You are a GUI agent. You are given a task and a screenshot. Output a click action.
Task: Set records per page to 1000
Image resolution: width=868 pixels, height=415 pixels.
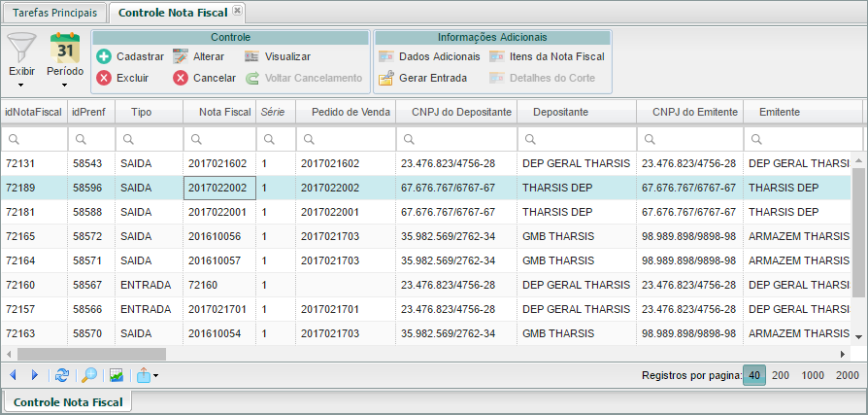pos(813,375)
